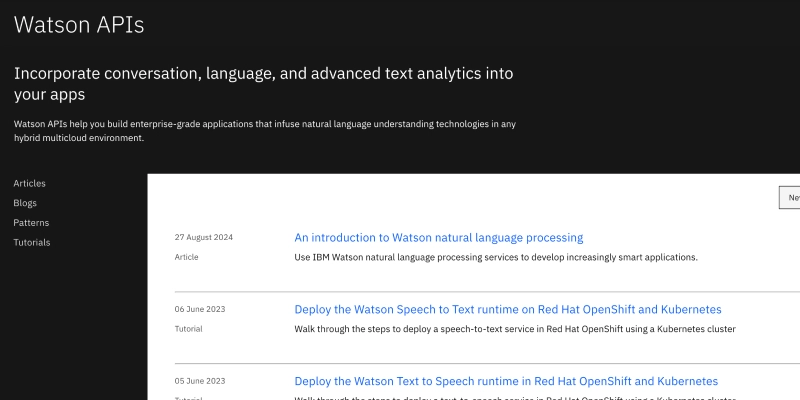Select the '27 August 2024' date text
The height and width of the screenshot is (400, 800).
[204, 237]
